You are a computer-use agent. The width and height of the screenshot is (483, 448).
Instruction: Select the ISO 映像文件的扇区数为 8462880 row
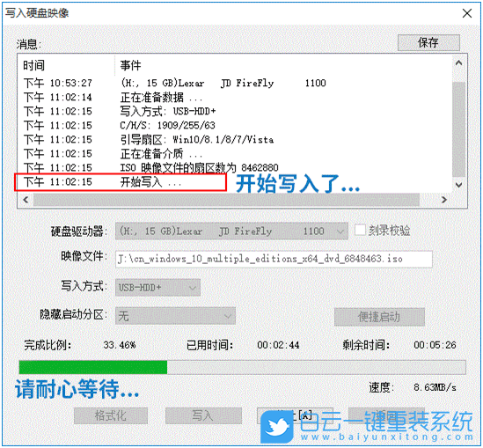[235, 167]
